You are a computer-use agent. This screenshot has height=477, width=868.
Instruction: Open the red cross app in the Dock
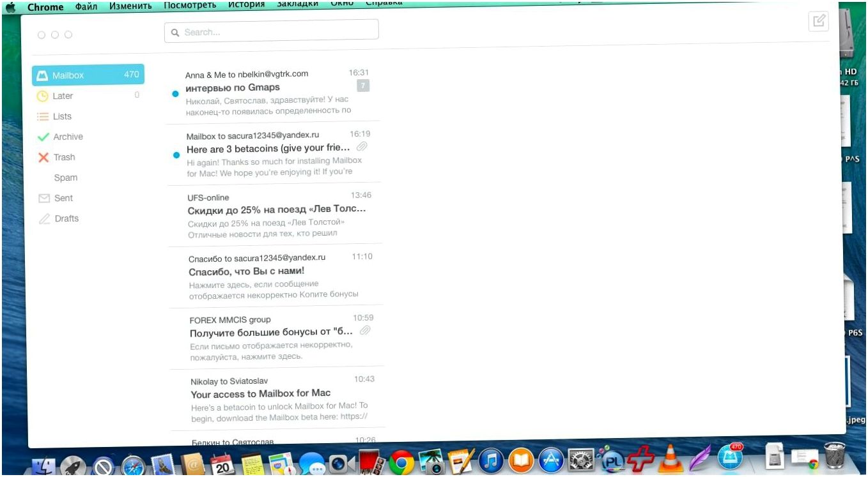point(642,458)
